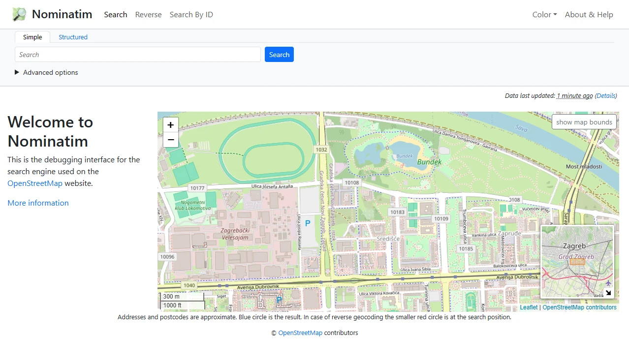The width and height of the screenshot is (629, 364).
Task: Switch to the Structured search tab
Action: click(73, 37)
